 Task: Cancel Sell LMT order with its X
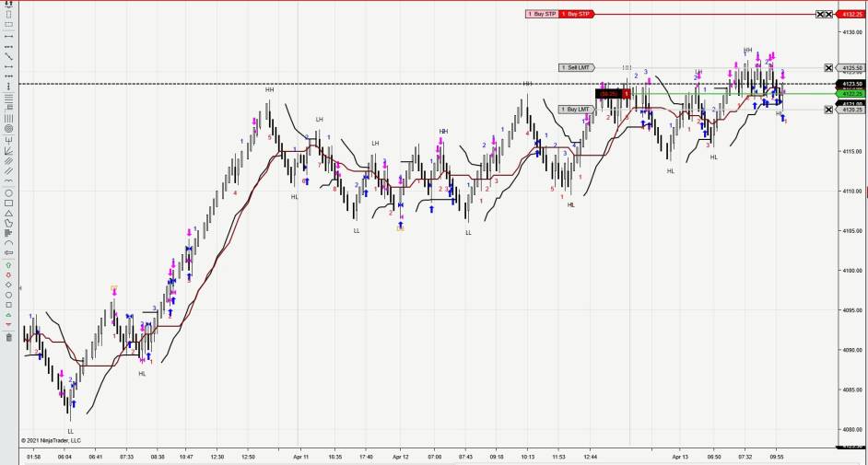pyautogui.click(x=828, y=67)
